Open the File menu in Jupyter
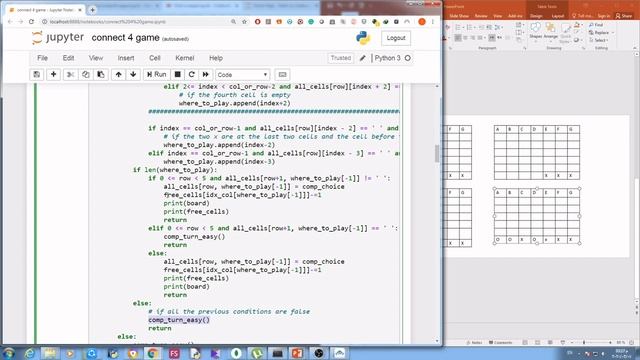The image size is (640, 360). point(42,58)
